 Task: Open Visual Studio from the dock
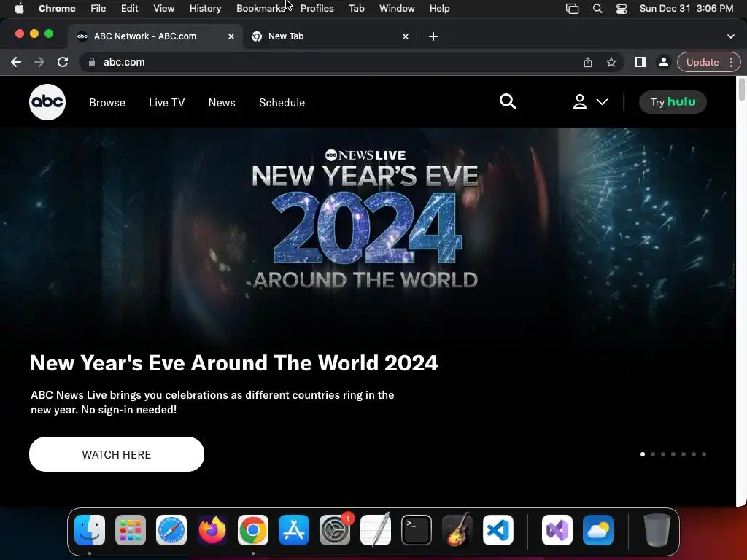557,529
